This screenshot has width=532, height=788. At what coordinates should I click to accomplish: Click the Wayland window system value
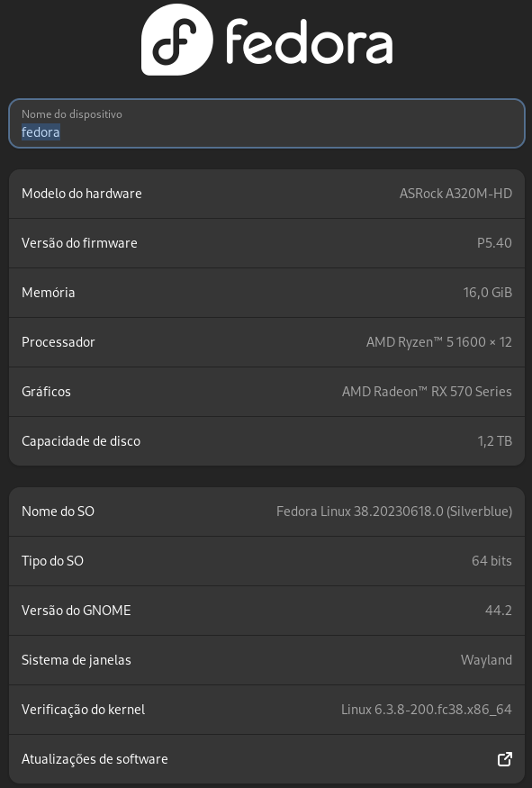[486, 660]
